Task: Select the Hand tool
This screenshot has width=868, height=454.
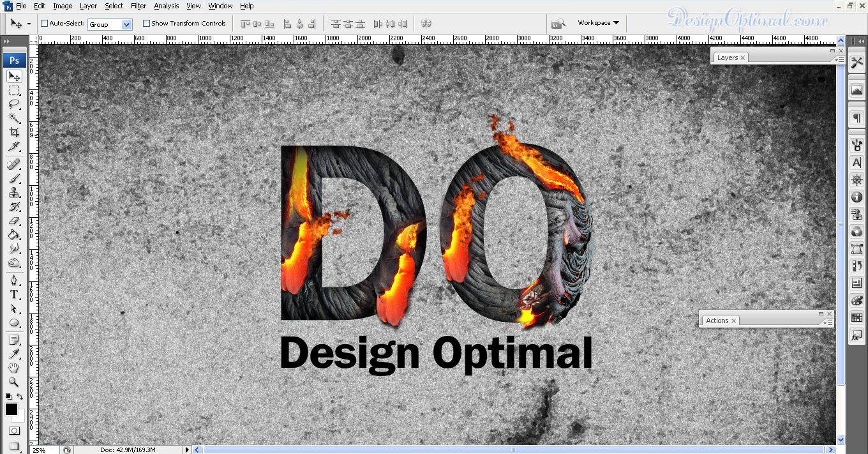Action: 14,368
